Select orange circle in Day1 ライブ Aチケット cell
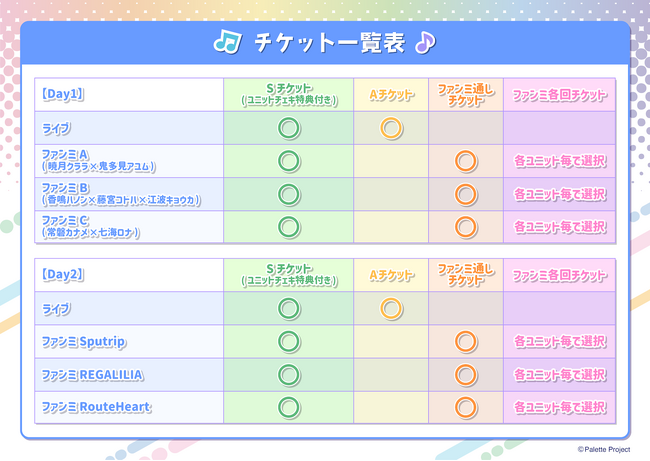The width and height of the screenshot is (650, 461). click(391, 128)
